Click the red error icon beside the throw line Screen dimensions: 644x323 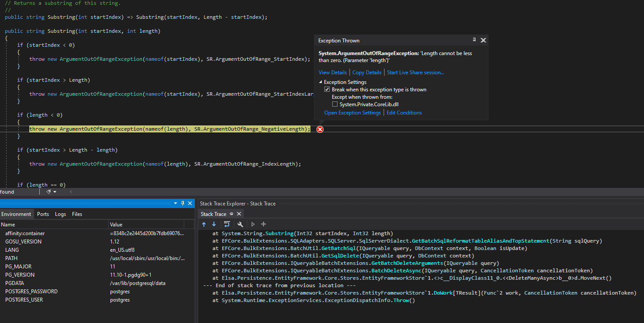coord(320,129)
